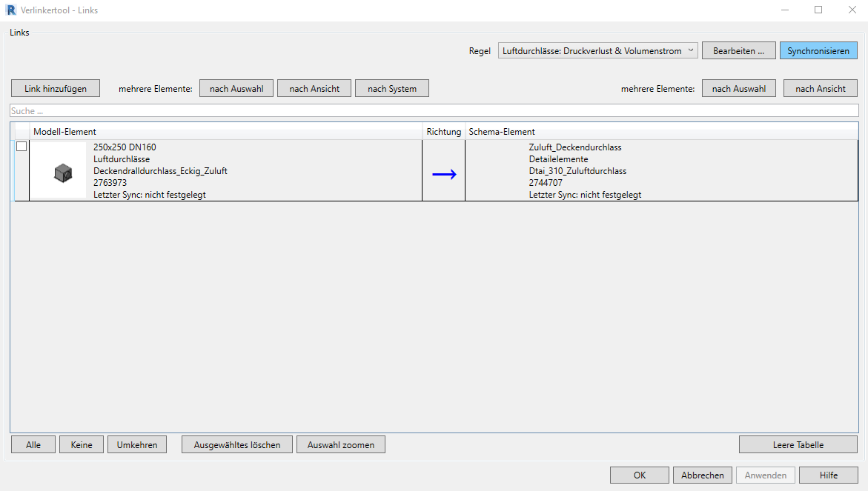Invert the selection with Umkehren
This screenshot has width=868, height=491.
(137, 445)
